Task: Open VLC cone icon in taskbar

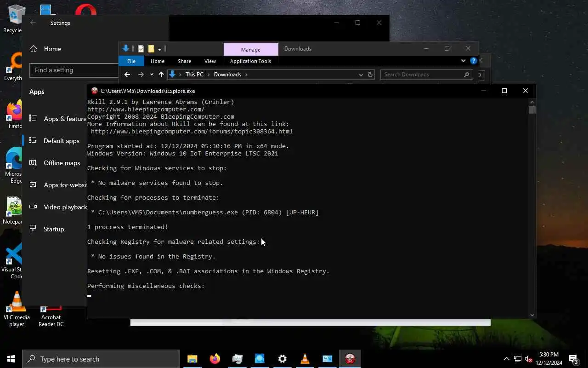Action: [x=305, y=359]
